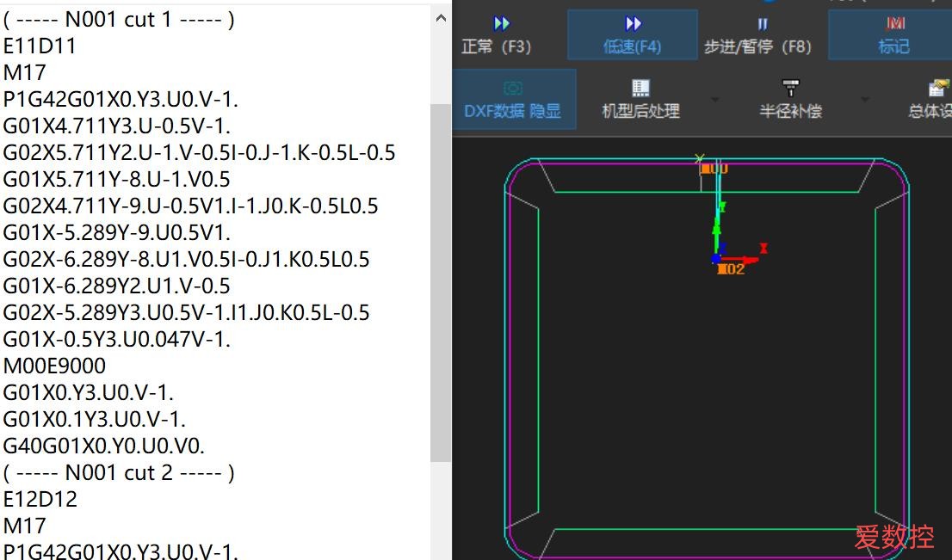Select first M17 code line
952x560 pixels.
[x=25, y=73]
